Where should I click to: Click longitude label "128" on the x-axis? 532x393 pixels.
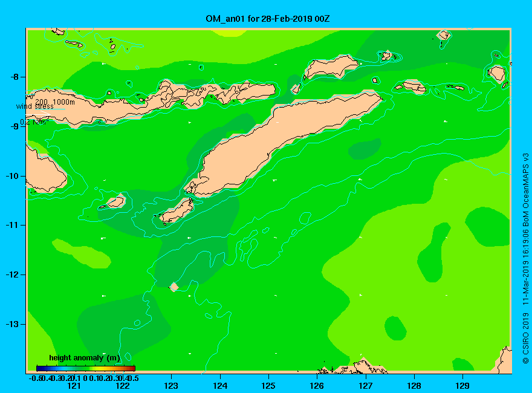click(x=414, y=386)
